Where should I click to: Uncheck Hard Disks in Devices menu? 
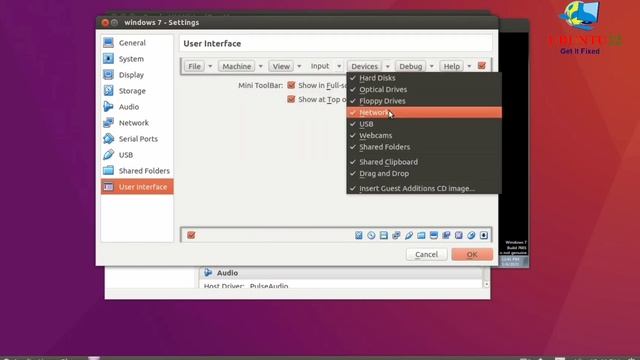[x=424, y=78]
